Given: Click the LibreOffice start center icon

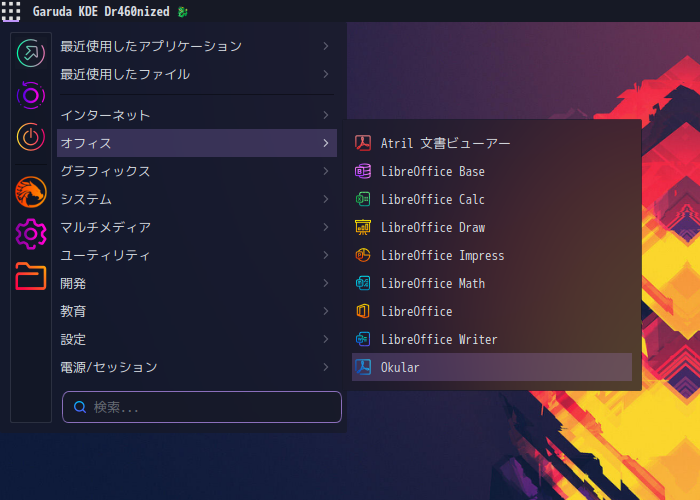Looking at the screenshot, I should point(363,311).
